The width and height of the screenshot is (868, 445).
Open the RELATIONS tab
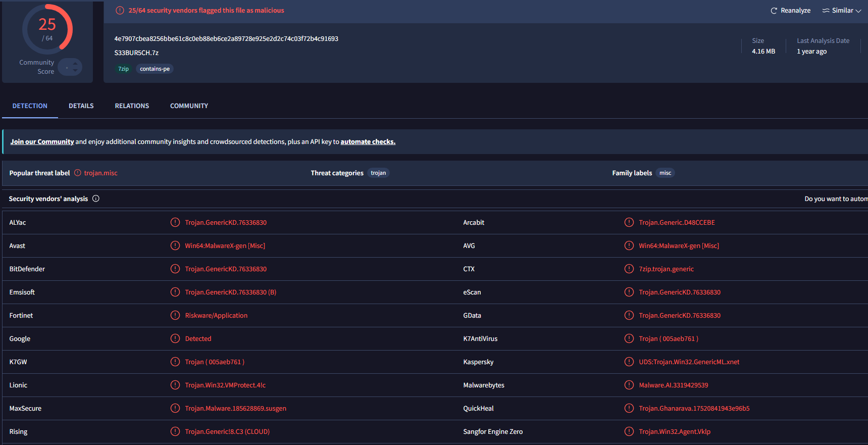[132, 106]
